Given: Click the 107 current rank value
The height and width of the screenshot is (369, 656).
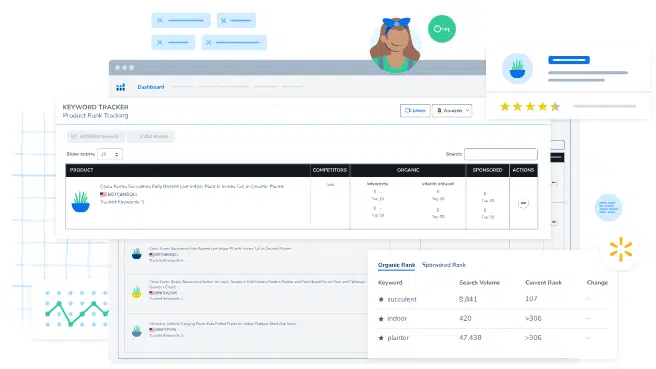Looking at the screenshot, I should coord(531,299).
